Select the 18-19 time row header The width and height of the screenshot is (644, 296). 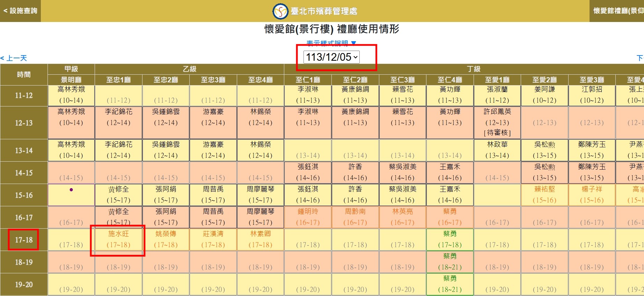click(x=24, y=262)
